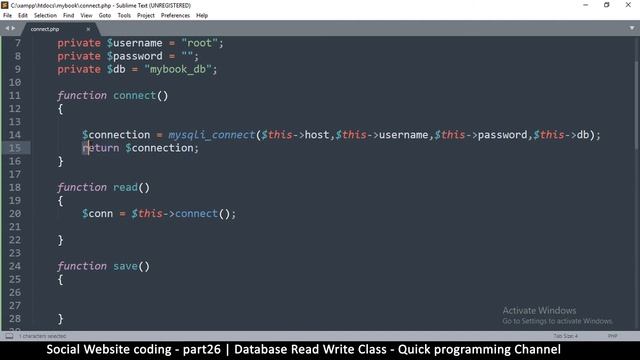
Task: Click the "connect" function name on line 11
Action: pyautogui.click(x=135, y=96)
